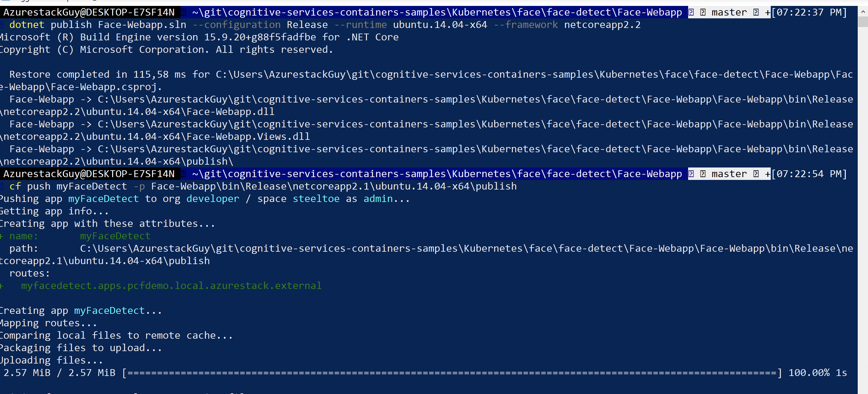Click the scrollbar up arrow

click(x=863, y=11)
